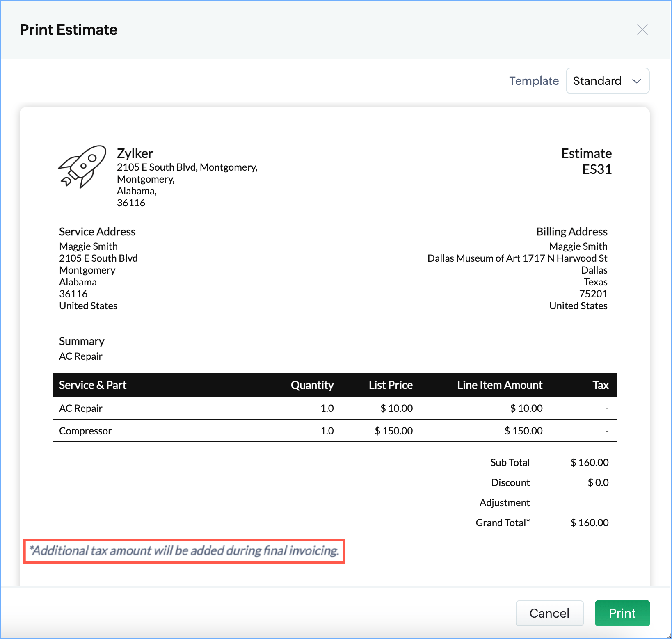Image resolution: width=672 pixels, height=639 pixels.
Task: Click the Discount label
Action: point(510,482)
